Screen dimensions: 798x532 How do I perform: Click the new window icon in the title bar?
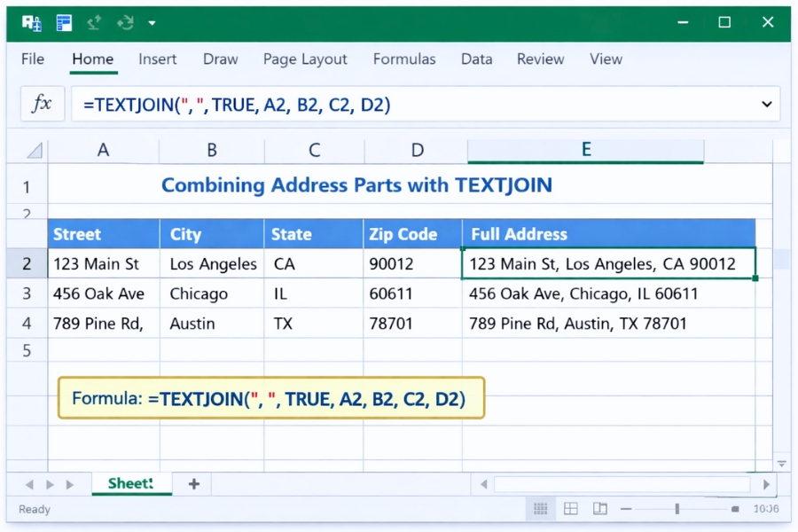(63, 23)
